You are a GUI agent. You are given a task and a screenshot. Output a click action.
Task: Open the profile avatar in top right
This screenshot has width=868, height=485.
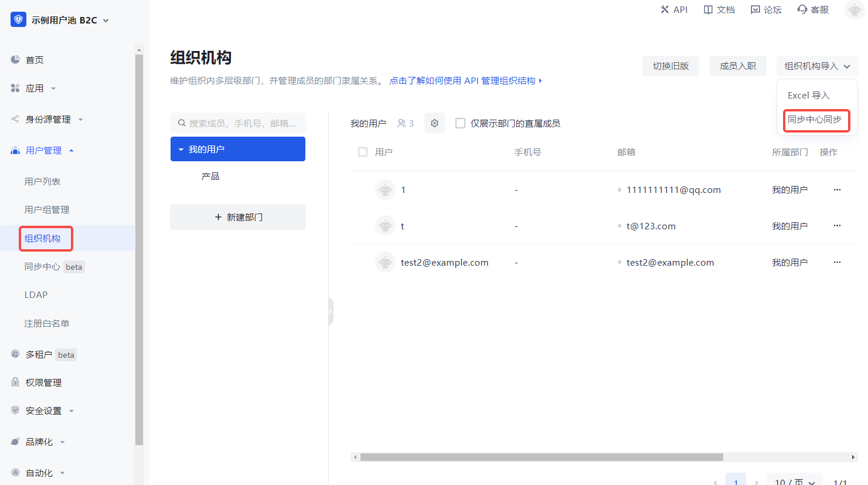[x=854, y=10]
